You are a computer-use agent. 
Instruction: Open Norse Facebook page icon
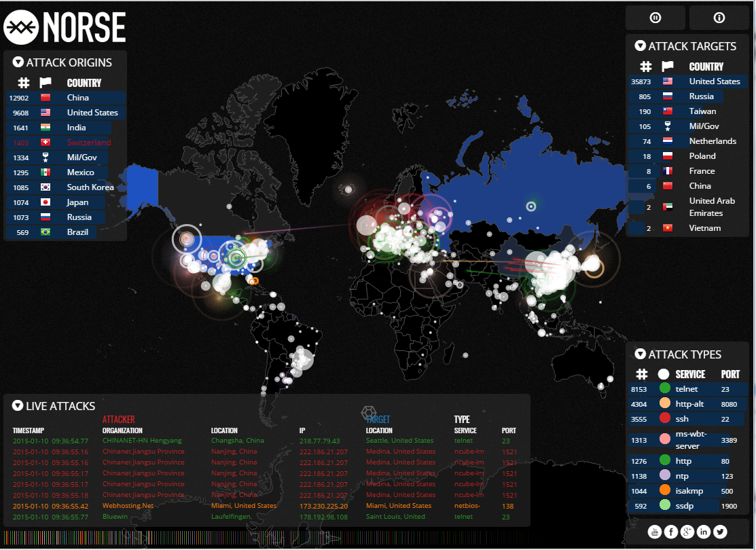point(670,532)
